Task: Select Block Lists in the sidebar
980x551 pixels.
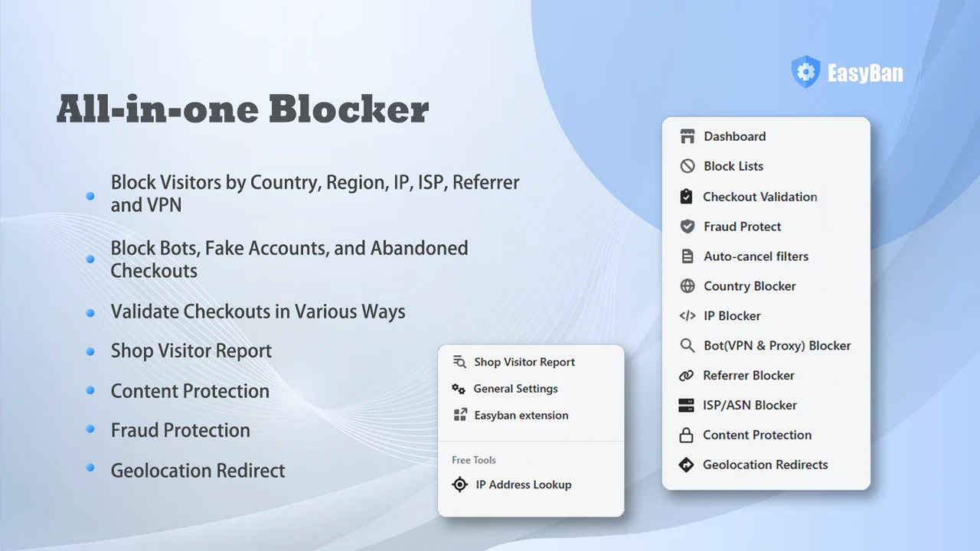Action: click(733, 166)
